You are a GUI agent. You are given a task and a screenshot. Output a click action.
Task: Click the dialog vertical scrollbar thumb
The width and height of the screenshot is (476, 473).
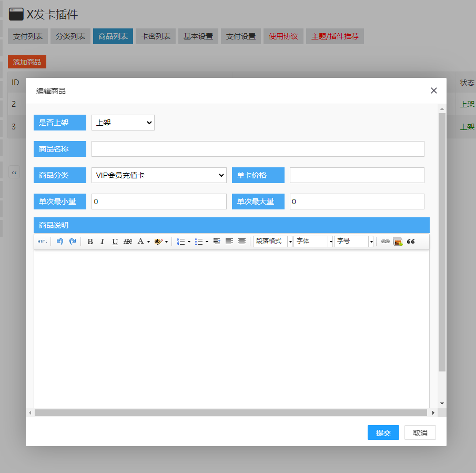click(x=442, y=242)
